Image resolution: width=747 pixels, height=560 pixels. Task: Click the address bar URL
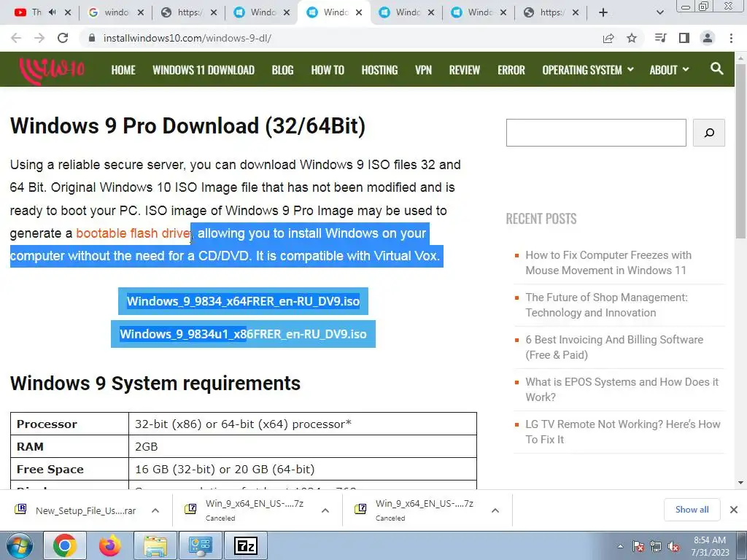click(187, 38)
